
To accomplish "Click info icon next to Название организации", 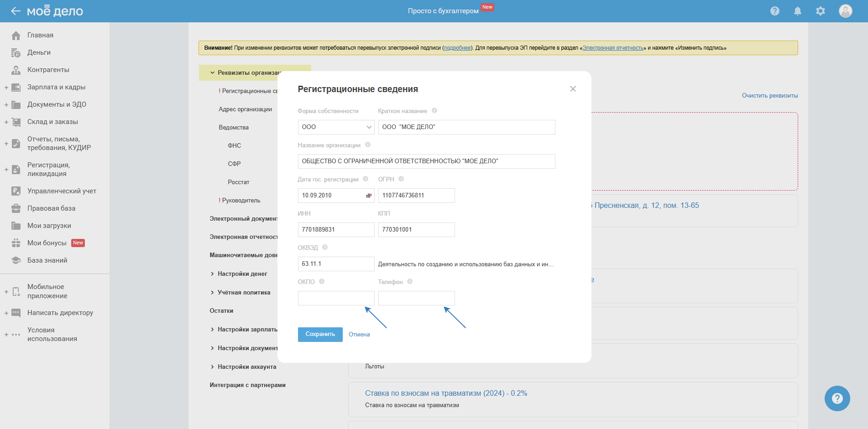I will pos(368,145).
